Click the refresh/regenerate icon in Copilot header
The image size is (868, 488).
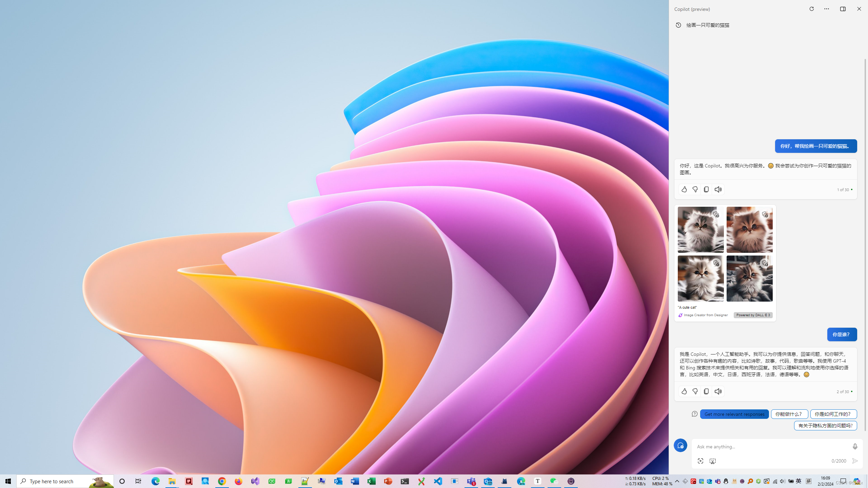pyautogui.click(x=812, y=9)
